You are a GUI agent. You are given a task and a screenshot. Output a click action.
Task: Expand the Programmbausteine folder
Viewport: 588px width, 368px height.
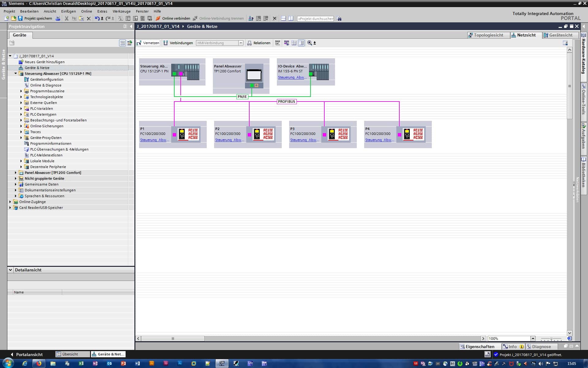pos(21,91)
